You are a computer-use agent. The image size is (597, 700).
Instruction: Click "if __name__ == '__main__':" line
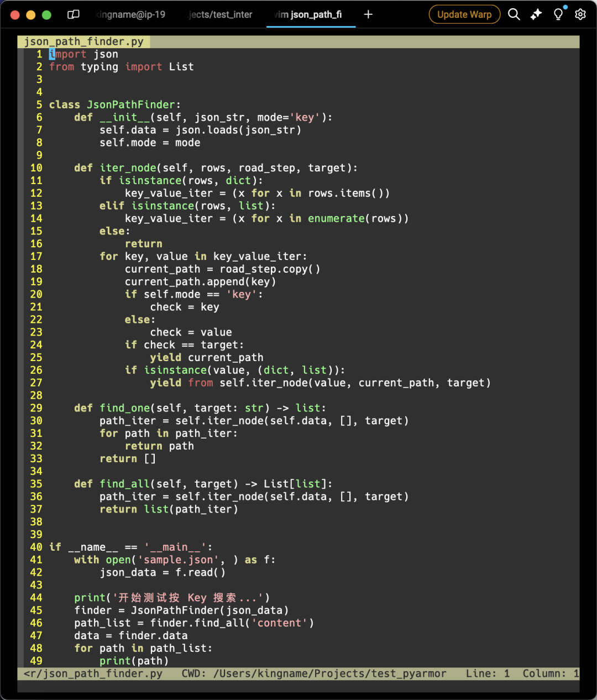click(x=131, y=547)
